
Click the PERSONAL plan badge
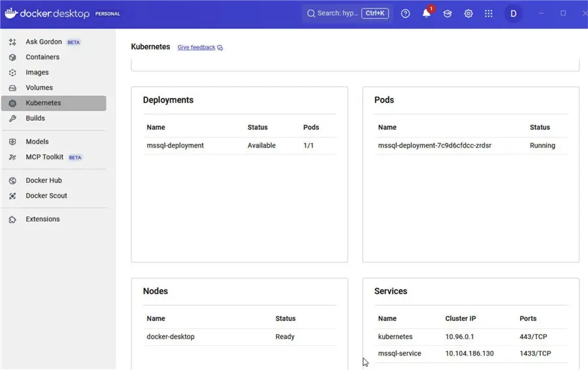pos(108,14)
